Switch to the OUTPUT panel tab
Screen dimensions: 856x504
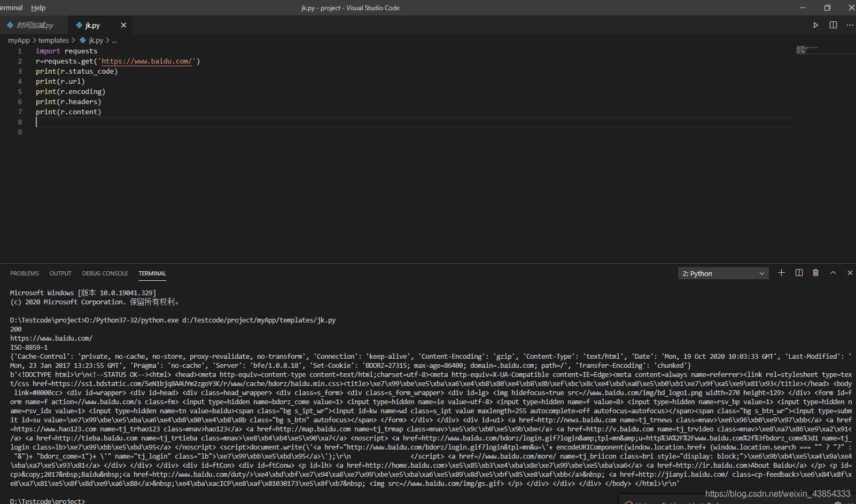(60, 273)
